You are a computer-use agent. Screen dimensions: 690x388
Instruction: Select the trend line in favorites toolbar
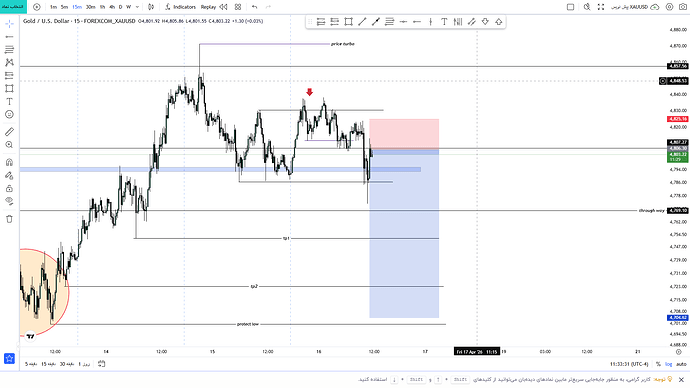362,22
